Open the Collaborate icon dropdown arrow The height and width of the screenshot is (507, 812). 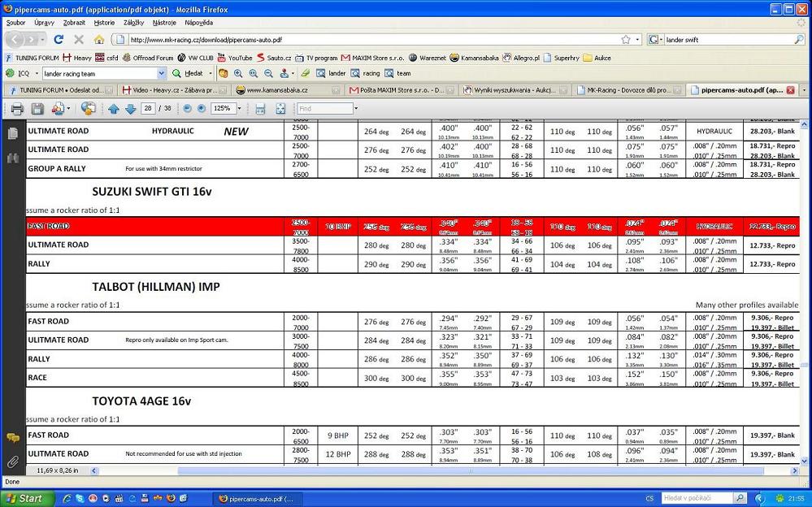coord(69,109)
